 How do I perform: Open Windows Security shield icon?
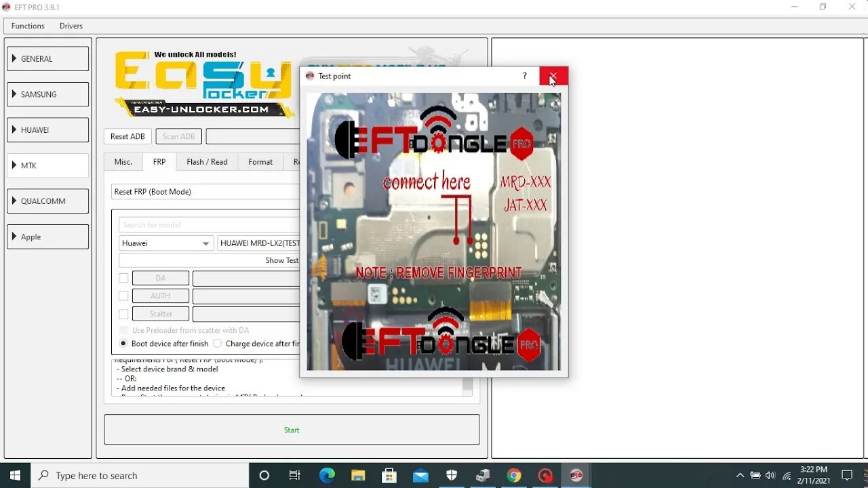point(452,475)
